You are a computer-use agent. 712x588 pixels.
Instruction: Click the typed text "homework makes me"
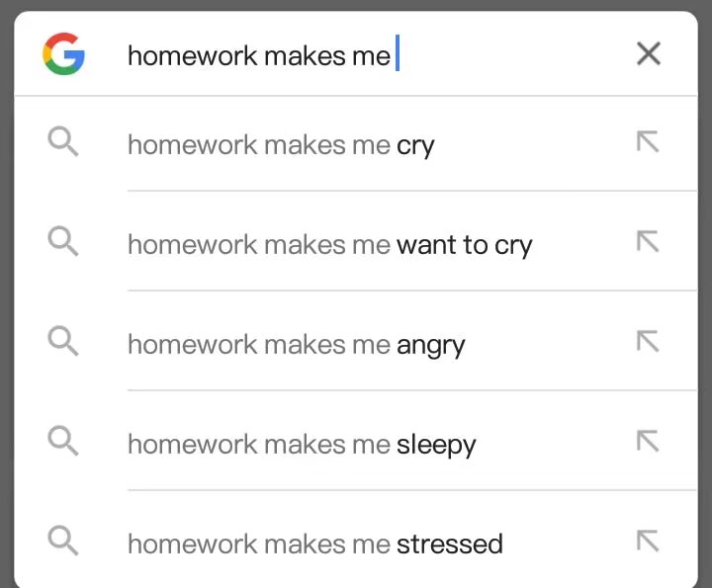click(259, 55)
